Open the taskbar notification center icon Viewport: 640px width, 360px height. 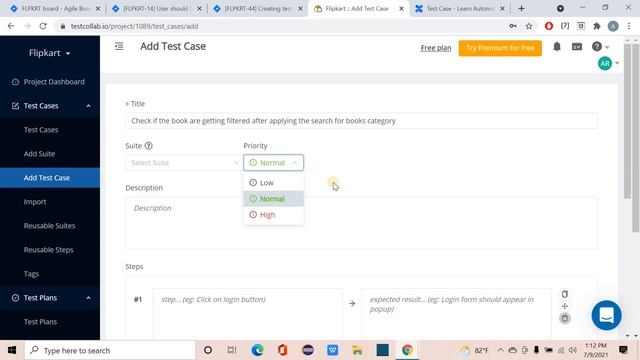coord(623,350)
